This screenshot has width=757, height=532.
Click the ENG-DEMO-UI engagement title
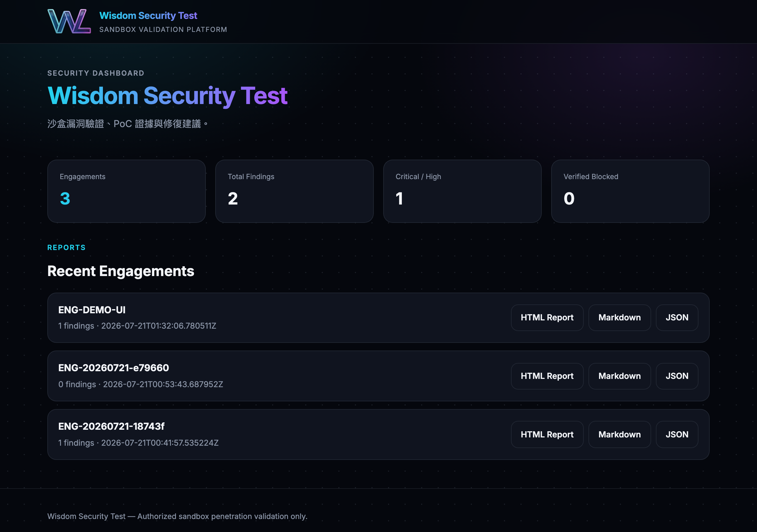tap(92, 310)
